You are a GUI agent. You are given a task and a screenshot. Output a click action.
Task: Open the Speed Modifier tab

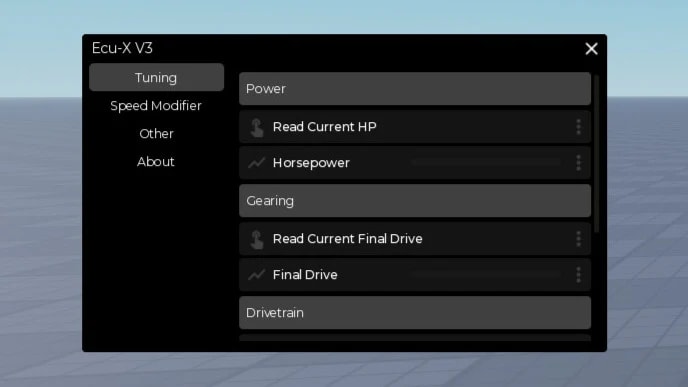coord(156,106)
